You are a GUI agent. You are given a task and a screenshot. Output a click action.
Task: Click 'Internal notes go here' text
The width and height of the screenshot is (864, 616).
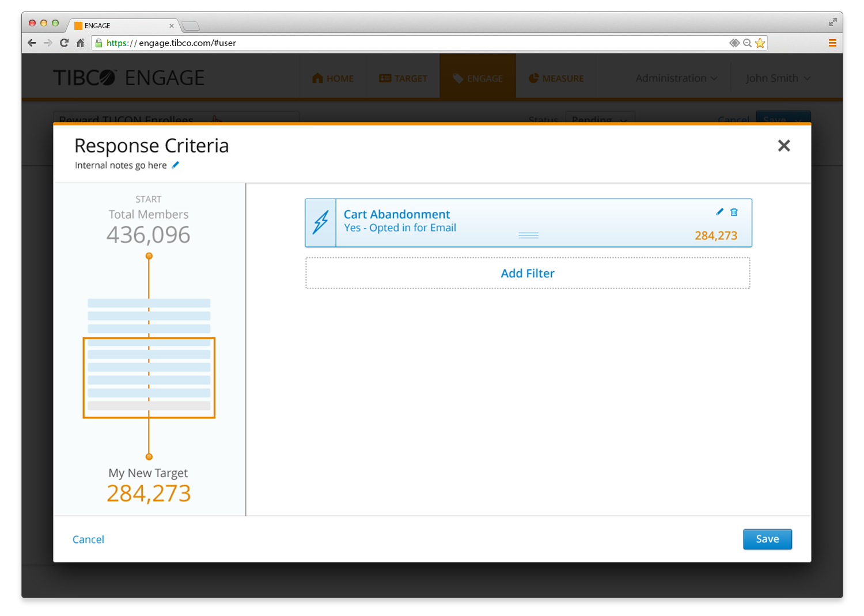point(121,165)
